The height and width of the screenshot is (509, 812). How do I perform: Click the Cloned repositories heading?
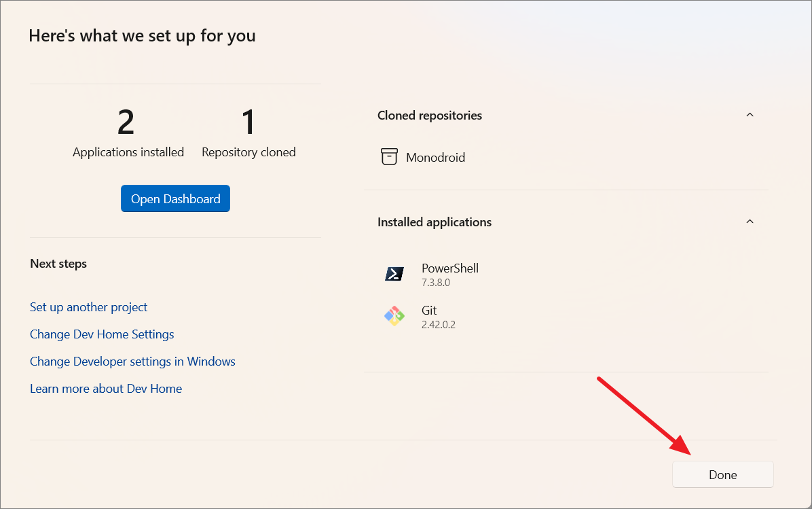(430, 115)
